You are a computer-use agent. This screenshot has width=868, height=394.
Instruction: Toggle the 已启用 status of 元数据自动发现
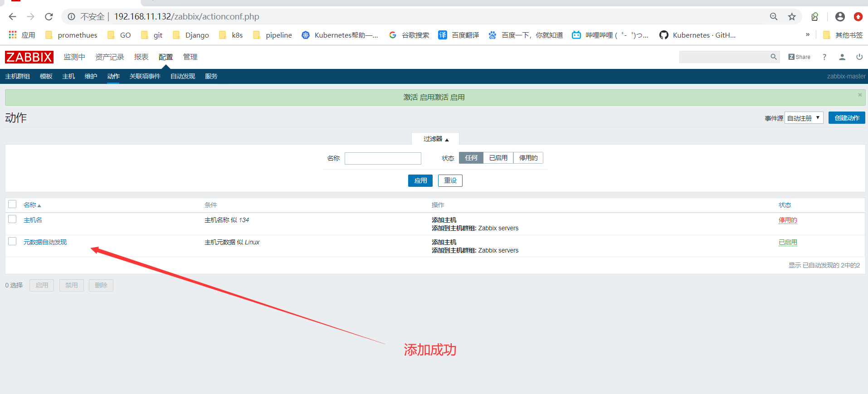788,242
